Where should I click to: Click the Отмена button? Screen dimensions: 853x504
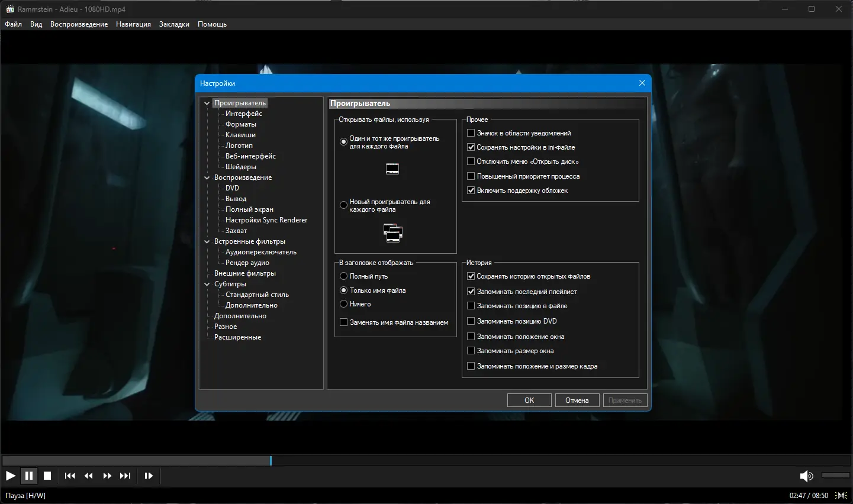[x=577, y=400]
